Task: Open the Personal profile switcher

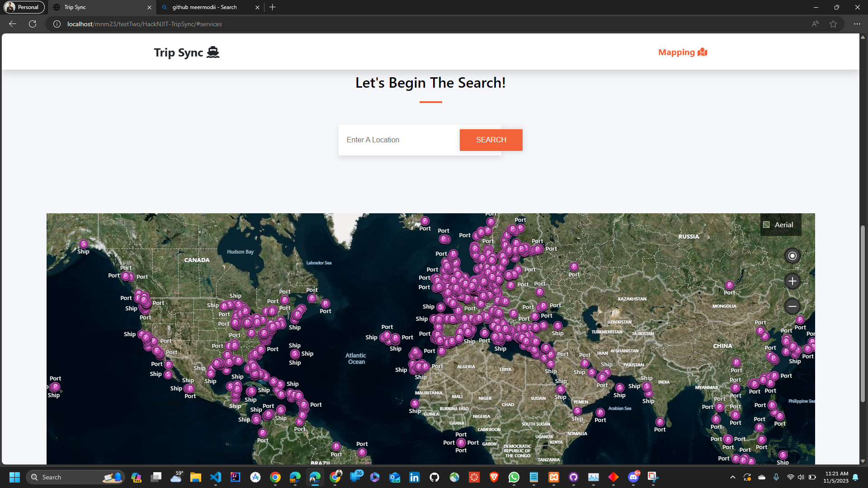Action: click(24, 7)
